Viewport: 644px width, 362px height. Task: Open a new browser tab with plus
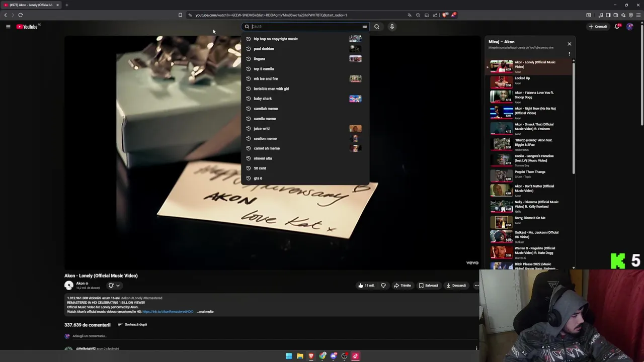(66, 5)
